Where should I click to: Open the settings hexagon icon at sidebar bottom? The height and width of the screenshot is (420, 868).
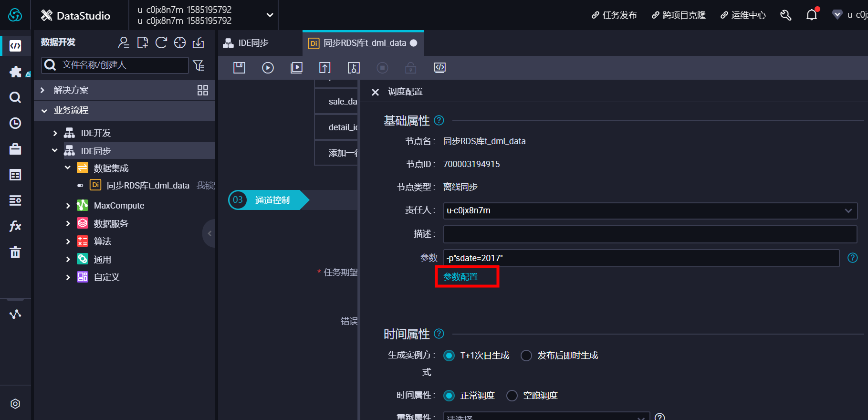pos(15,404)
